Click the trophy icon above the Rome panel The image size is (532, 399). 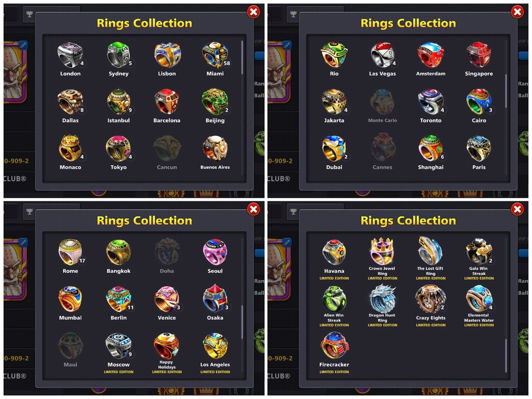coord(30,211)
